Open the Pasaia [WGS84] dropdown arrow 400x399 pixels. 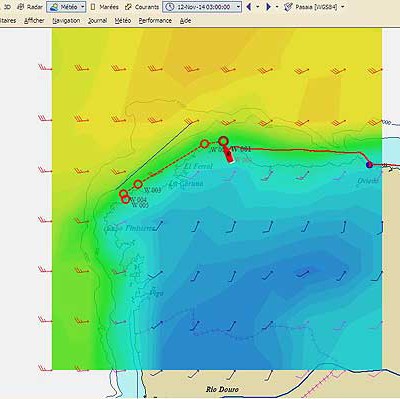(343, 7)
